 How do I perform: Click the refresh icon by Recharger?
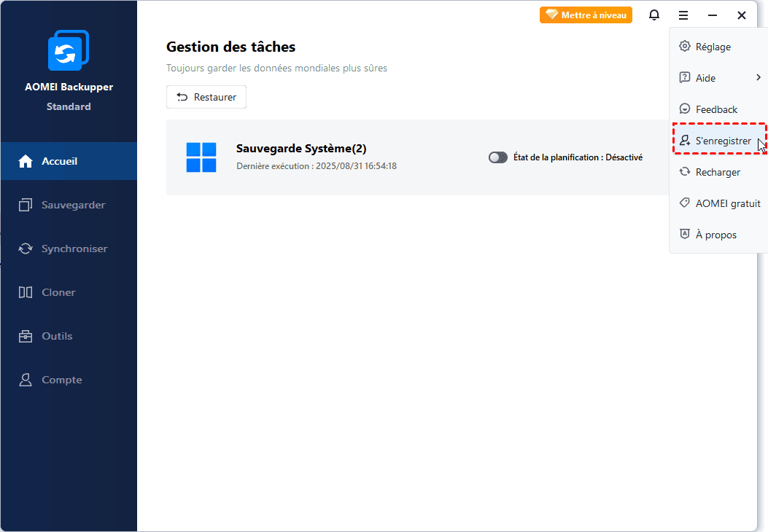tap(685, 172)
